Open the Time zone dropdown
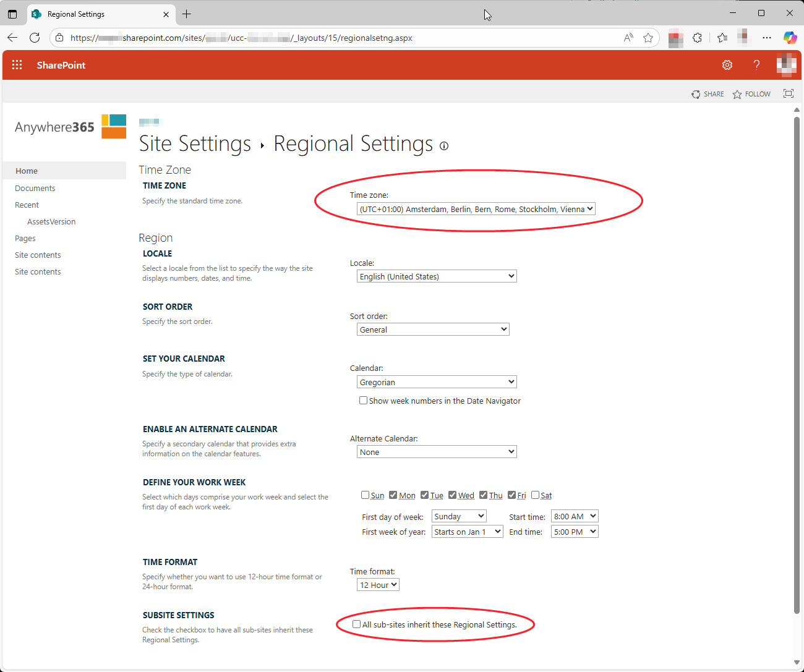This screenshot has width=804, height=672. [476, 209]
